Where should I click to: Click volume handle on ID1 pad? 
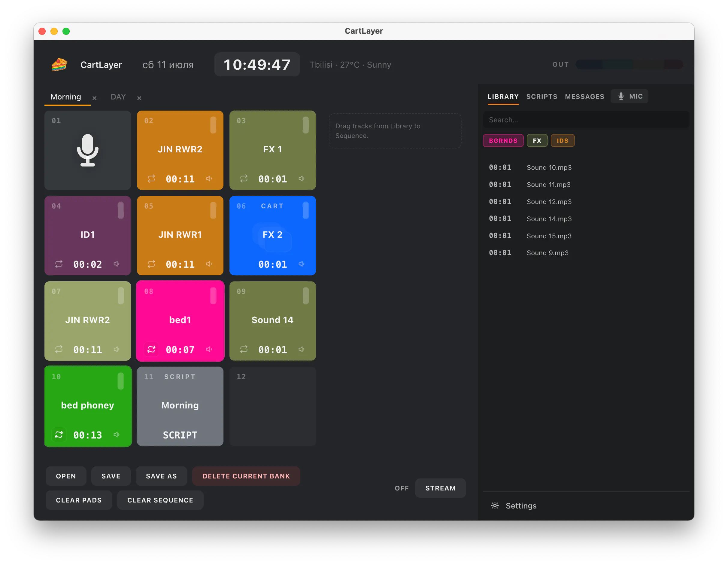click(x=121, y=210)
